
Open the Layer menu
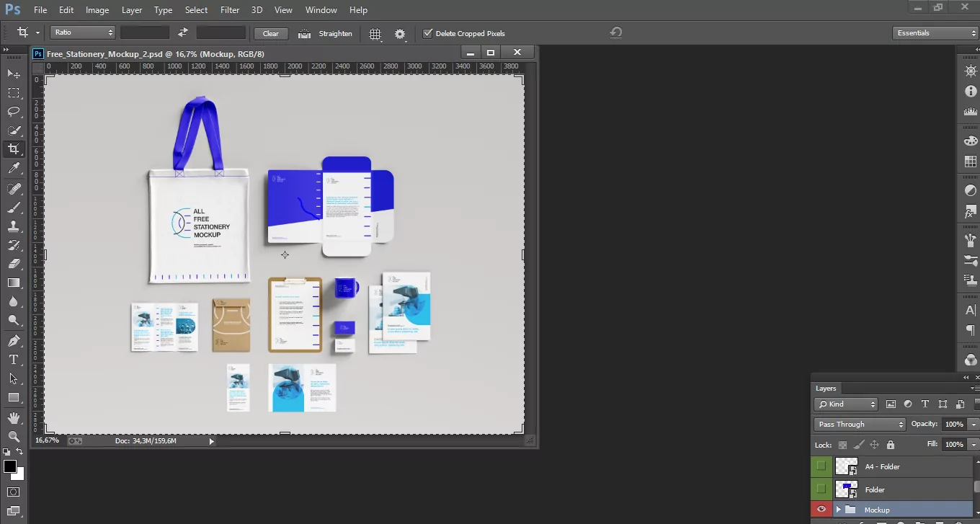[x=132, y=10]
